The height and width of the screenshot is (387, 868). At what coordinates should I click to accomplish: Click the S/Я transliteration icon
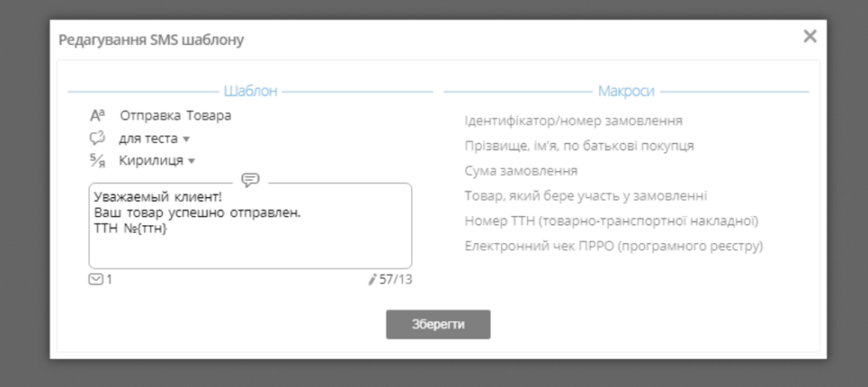[x=97, y=160]
